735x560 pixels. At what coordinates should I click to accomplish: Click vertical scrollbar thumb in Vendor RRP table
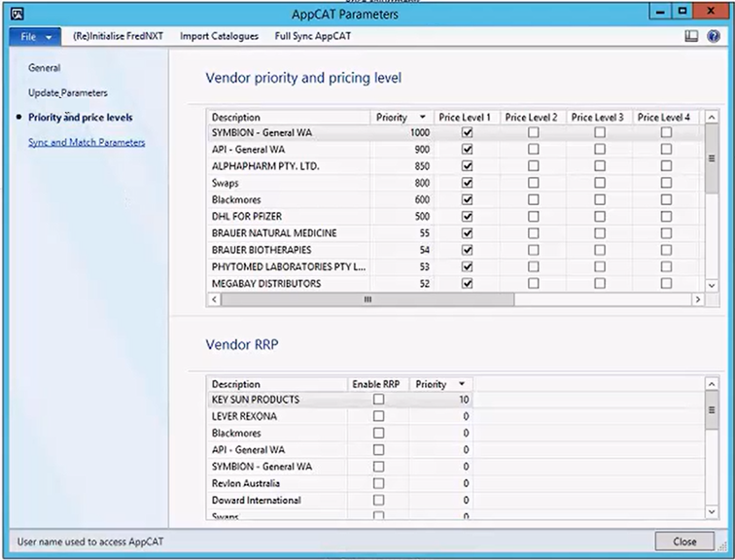coord(712,410)
